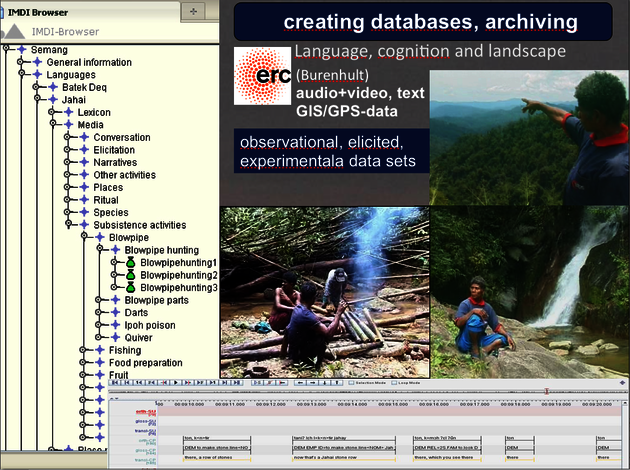Click the go to end of media button

tap(237, 383)
